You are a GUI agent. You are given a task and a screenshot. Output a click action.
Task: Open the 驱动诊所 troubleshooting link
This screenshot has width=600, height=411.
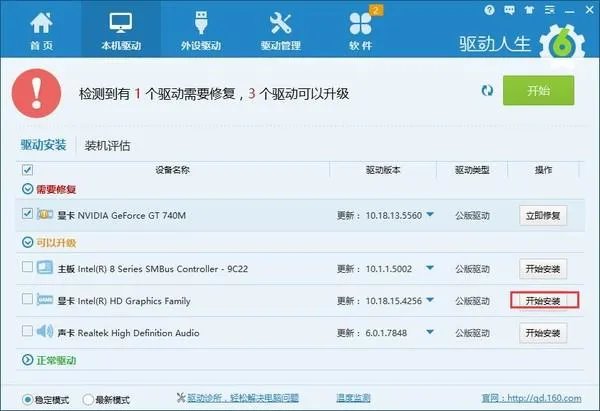point(243,398)
